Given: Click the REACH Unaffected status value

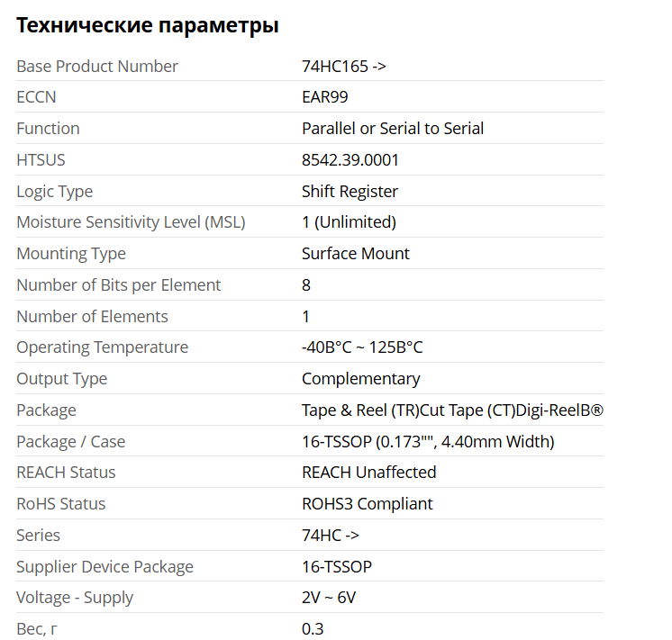Looking at the screenshot, I should 368,473.
